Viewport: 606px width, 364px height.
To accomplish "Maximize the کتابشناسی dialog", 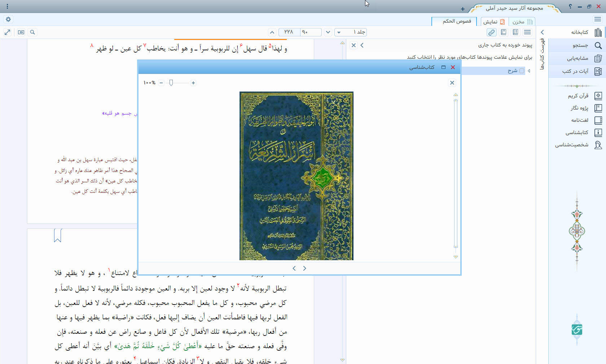I will click(443, 67).
